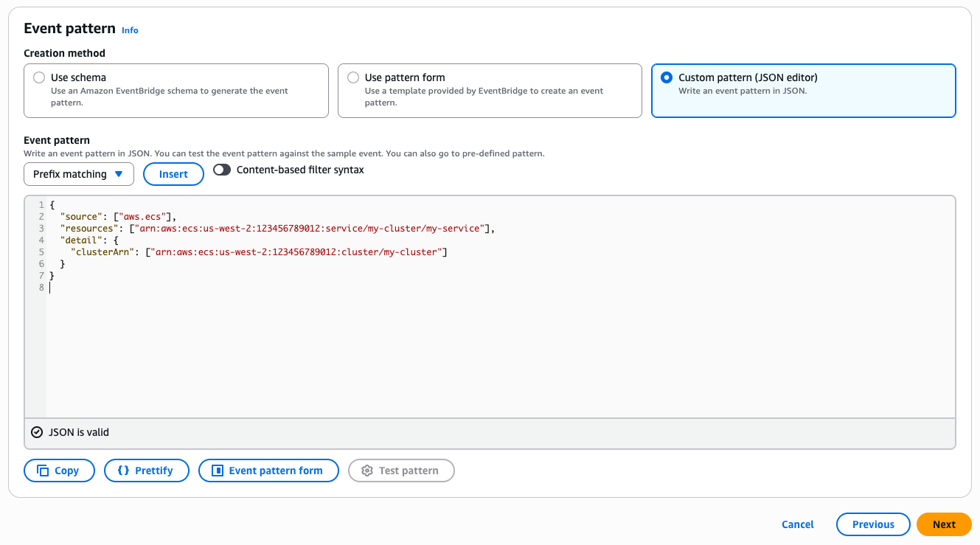Collapse the Prefix matching selector
The height and width of the screenshot is (545, 980).
[78, 174]
